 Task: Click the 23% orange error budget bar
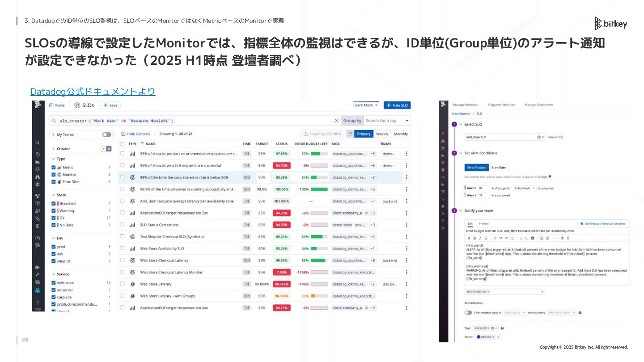coord(319,296)
